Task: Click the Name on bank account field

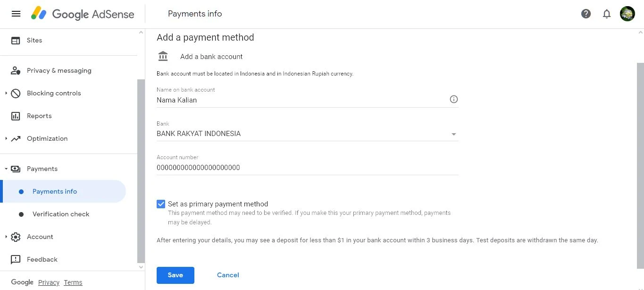Action: [x=308, y=100]
